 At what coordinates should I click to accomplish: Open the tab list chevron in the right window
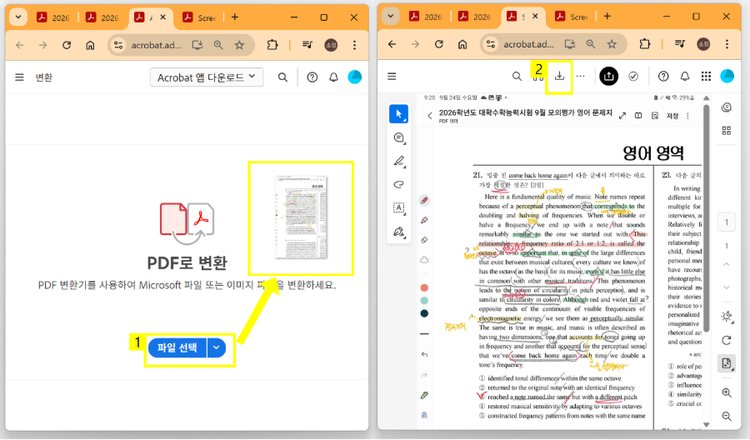[x=390, y=17]
